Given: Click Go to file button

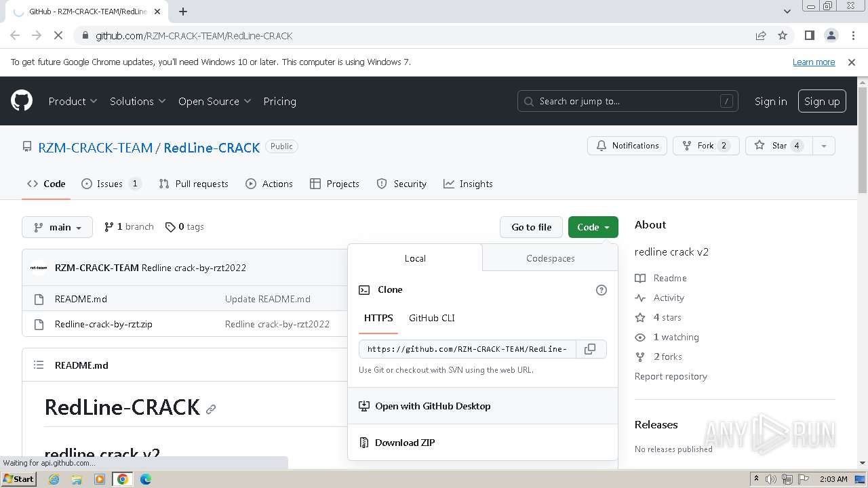Looking at the screenshot, I should tap(532, 227).
